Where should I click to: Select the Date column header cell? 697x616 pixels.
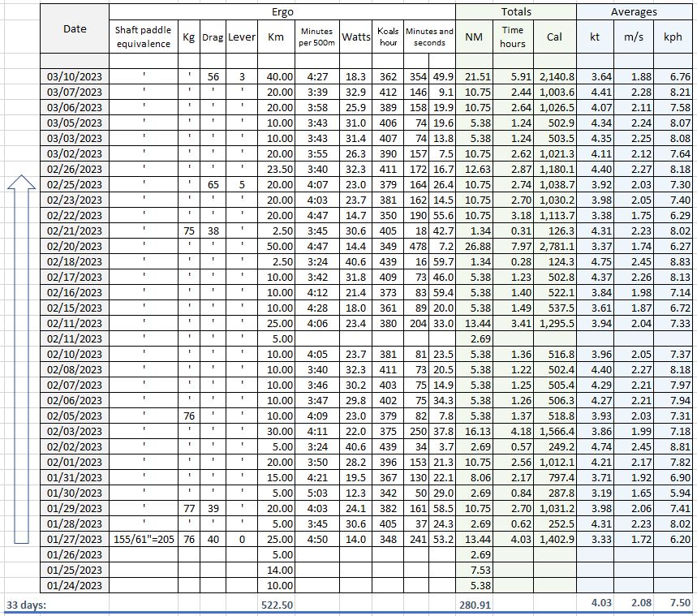tap(74, 28)
